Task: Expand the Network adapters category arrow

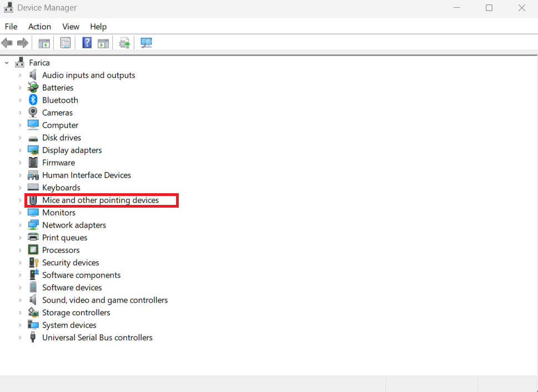Action: click(20, 225)
